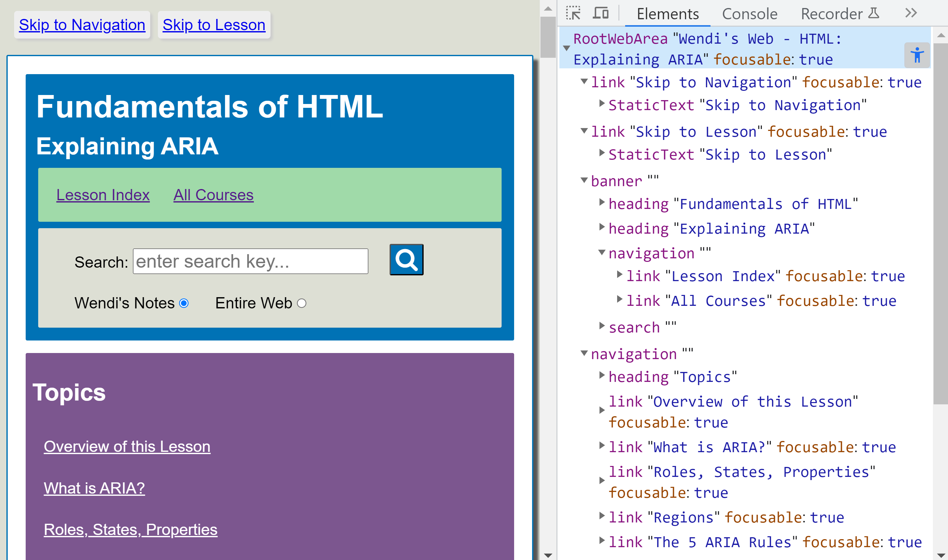
Task: Click the search key input field
Action: click(x=251, y=261)
